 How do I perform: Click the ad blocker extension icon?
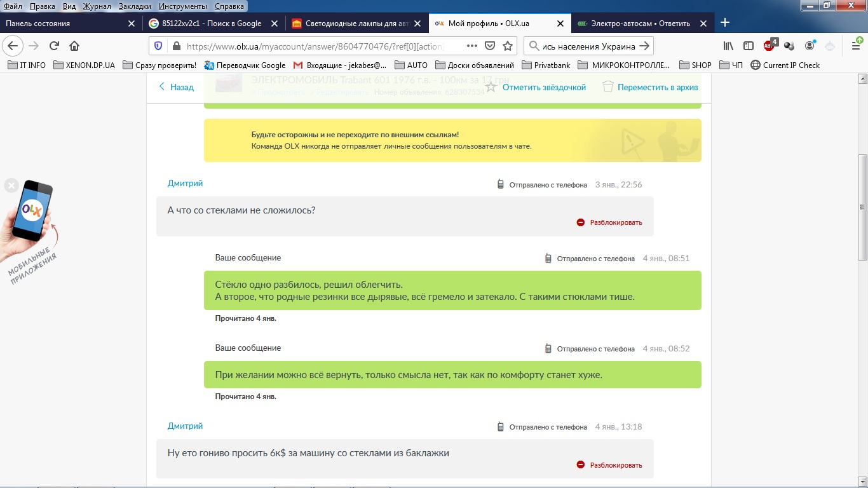pyautogui.click(x=769, y=46)
